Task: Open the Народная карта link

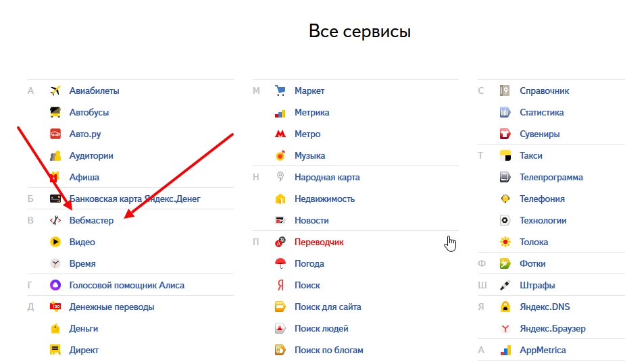Action: [x=327, y=177]
